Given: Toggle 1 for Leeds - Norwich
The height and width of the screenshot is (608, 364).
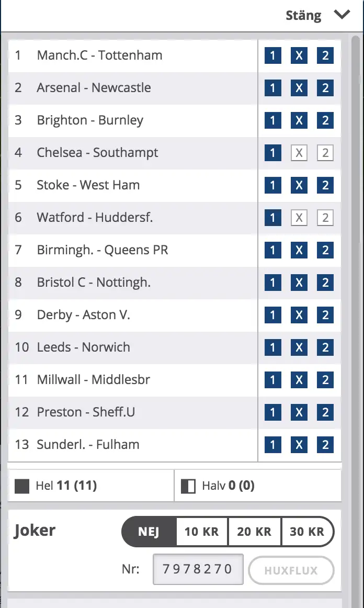Looking at the screenshot, I should point(272,347).
